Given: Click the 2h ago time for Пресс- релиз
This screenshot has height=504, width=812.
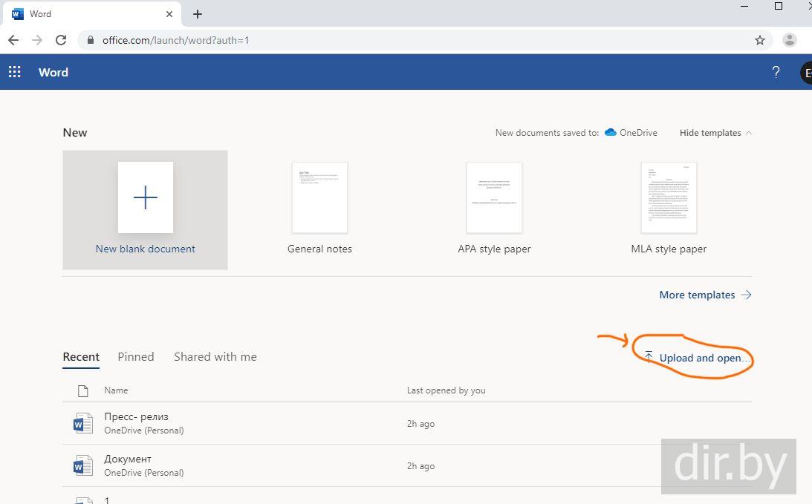Looking at the screenshot, I should [x=420, y=423].
